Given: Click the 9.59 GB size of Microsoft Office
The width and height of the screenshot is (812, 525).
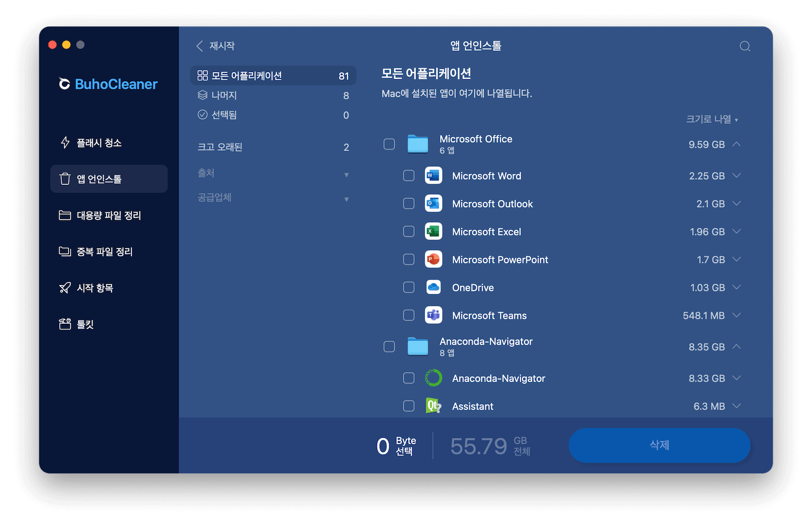Looking at the screenshot, I should tap(706, 145).
